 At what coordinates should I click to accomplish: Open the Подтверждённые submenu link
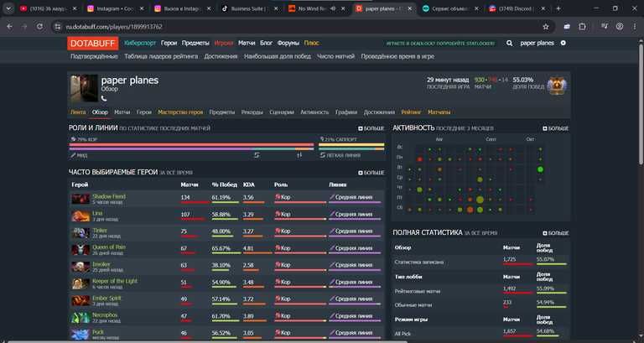click(x=94, y=56)
